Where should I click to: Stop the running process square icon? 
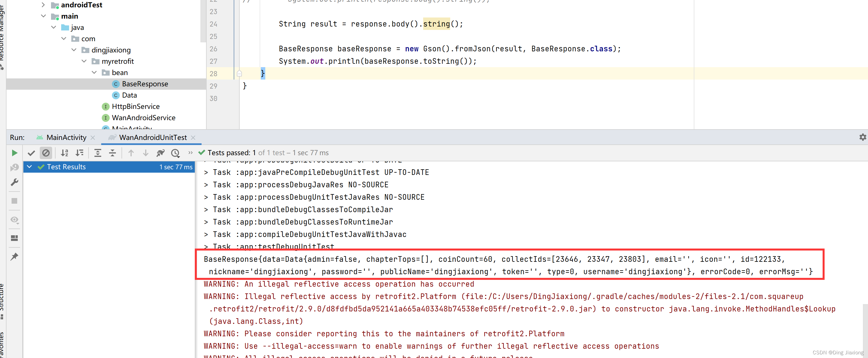point(14,201)
